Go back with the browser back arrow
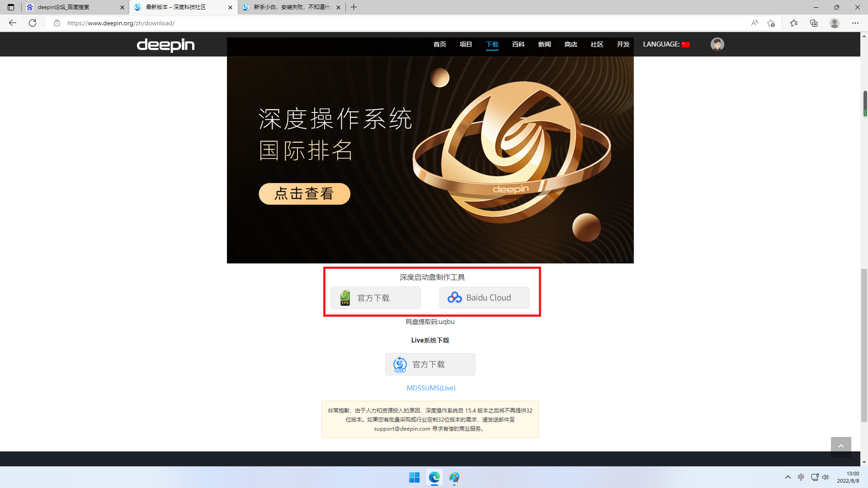The width and height of the screenshot is (868, 488). coord(13,23)
